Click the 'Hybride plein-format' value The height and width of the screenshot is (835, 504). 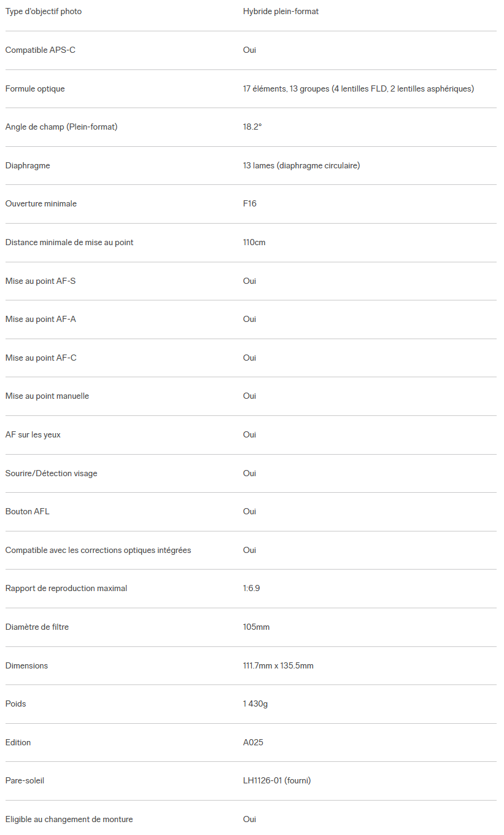point(281,12)
